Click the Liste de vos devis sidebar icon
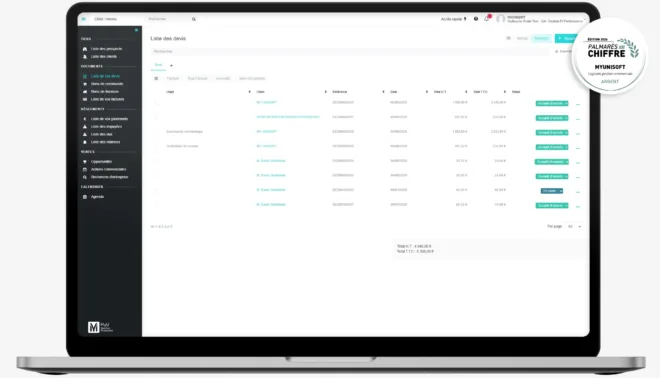The width and height of the screenshot is (660, 378). 85,76
